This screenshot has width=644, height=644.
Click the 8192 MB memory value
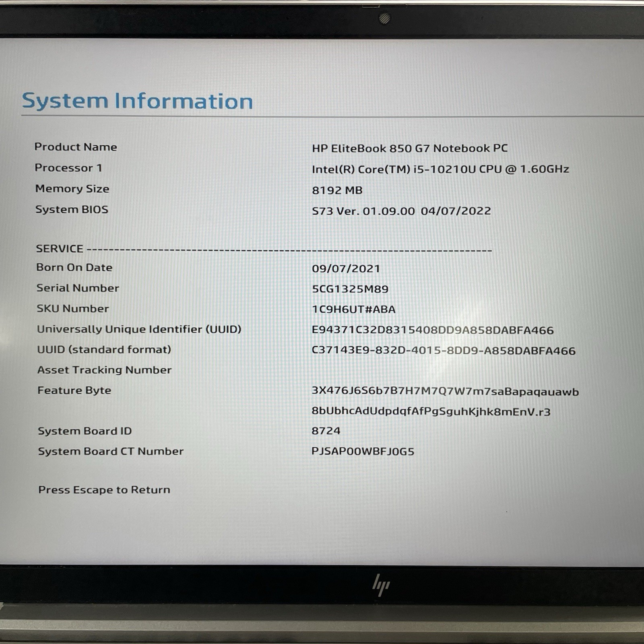[337, 190]
